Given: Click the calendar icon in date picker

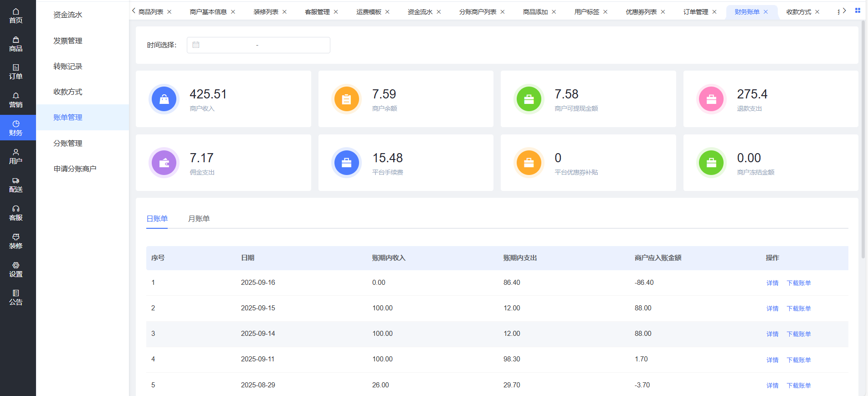Looking at the screenshot, I should tap(196, 45).
